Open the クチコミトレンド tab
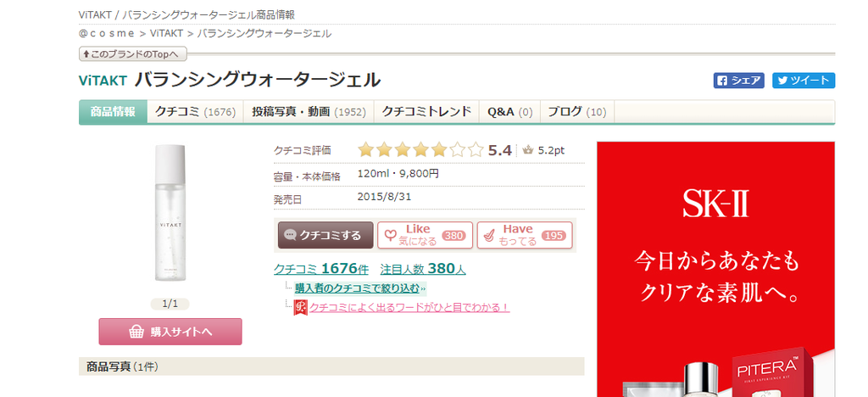868x397 pixels. click(x=427, y=111)
